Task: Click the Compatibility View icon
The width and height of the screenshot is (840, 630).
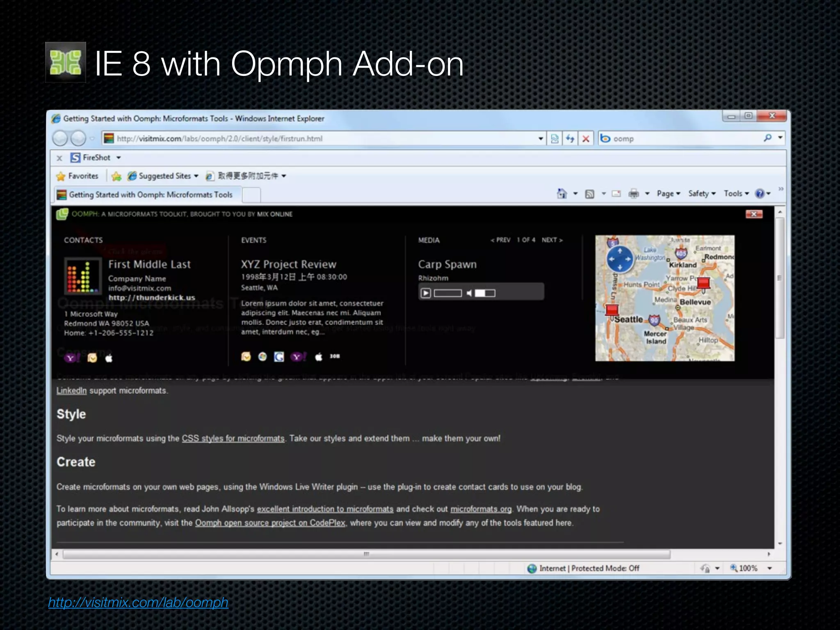Action: click(555, 139)
